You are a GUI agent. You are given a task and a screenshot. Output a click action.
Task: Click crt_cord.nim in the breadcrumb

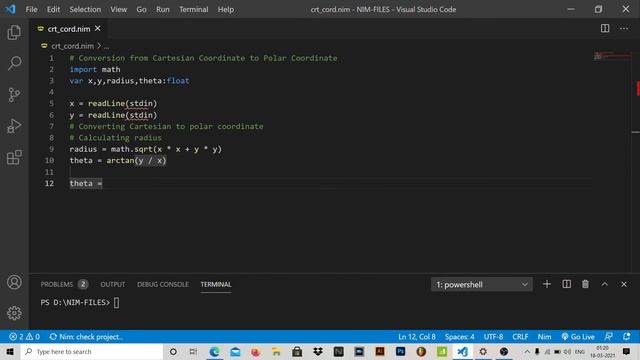[72, 46]
